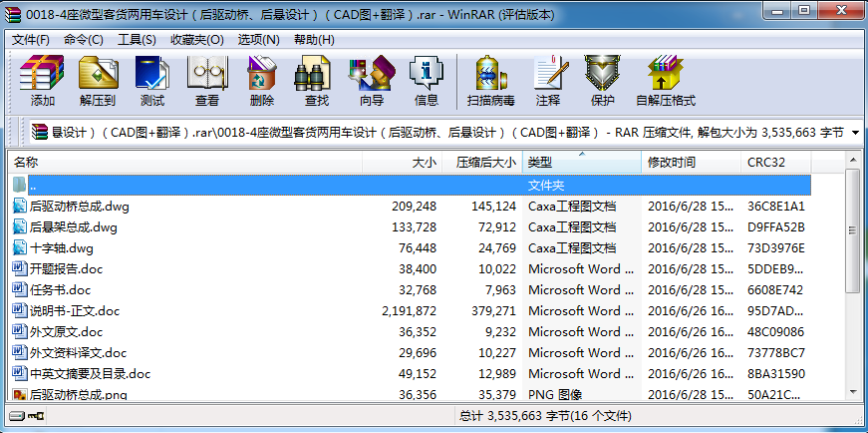The width and height of the screenshot is (868, 433).
Task: Click the 信息 (Info) toolbar icon
Action: tap(426, 73)
